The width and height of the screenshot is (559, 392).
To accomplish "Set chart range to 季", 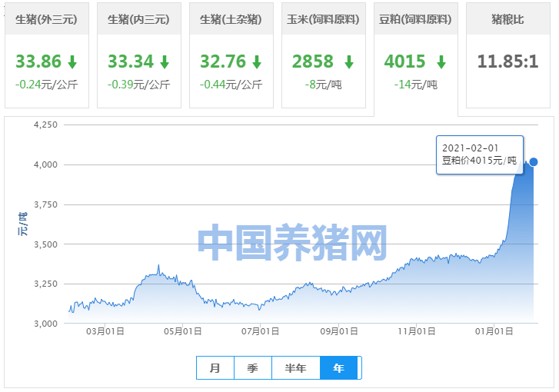I will pos(253,368).
